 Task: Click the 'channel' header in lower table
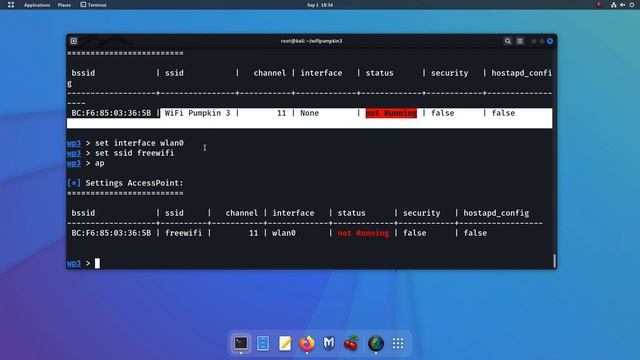pyautogui.click(x=242, y=213)
